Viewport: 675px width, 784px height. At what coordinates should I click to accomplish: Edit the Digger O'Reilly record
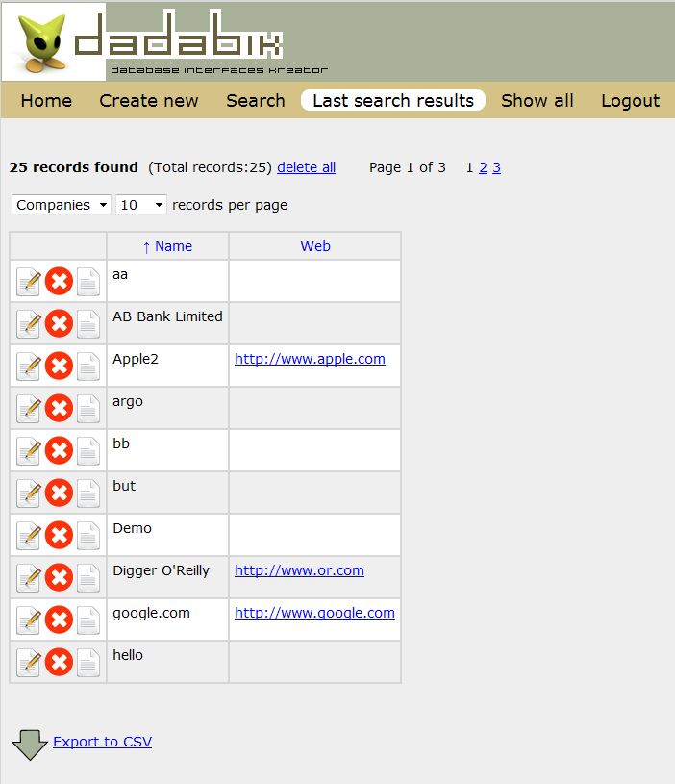[29, 578]
